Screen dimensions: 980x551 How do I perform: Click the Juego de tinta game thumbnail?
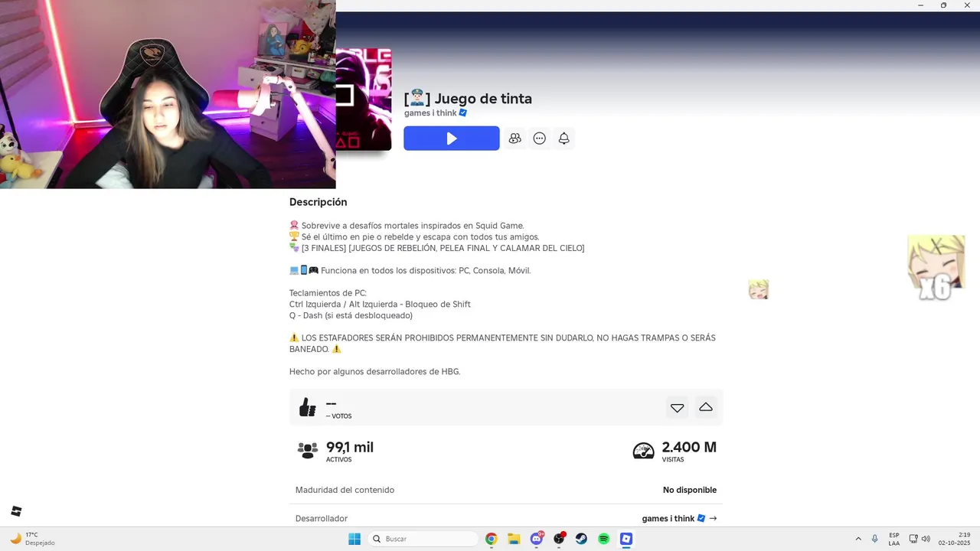coord(364,99)
